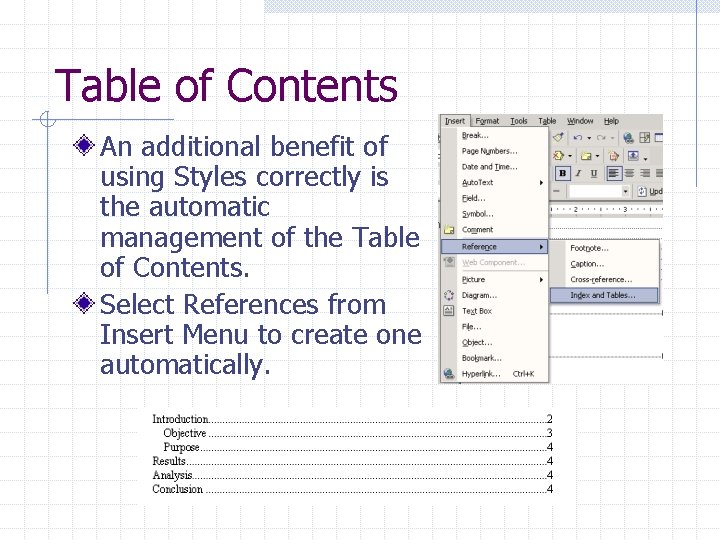This screenshot has height=540, width=720.
Task: Click the yellow Comment icon in the Insert menu
Action: (x=449, y=230)
